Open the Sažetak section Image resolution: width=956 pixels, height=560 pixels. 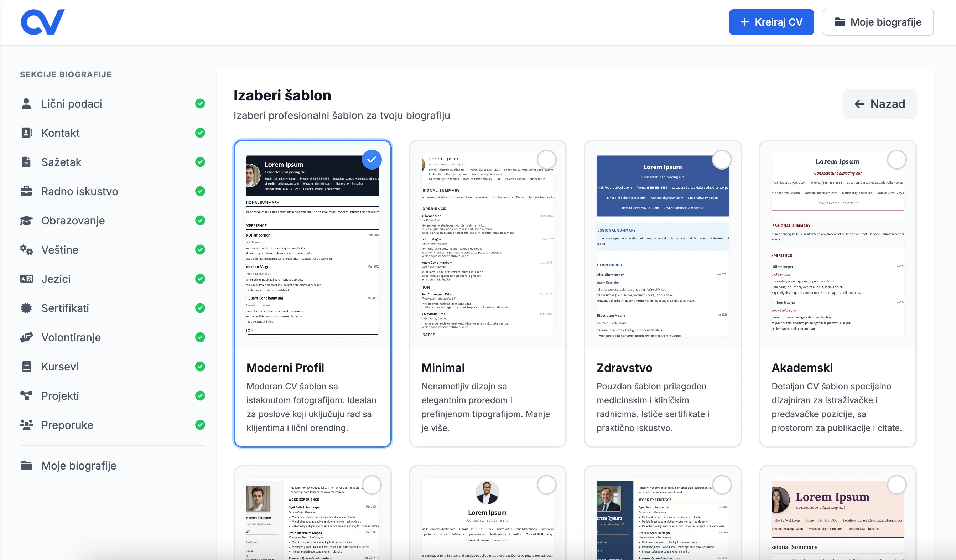[61, 162]
